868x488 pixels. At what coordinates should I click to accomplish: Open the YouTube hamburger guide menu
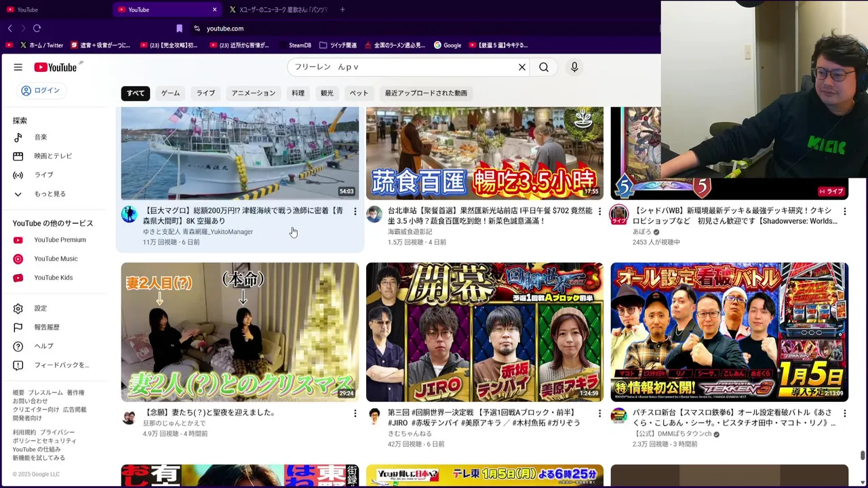[18, 67]
